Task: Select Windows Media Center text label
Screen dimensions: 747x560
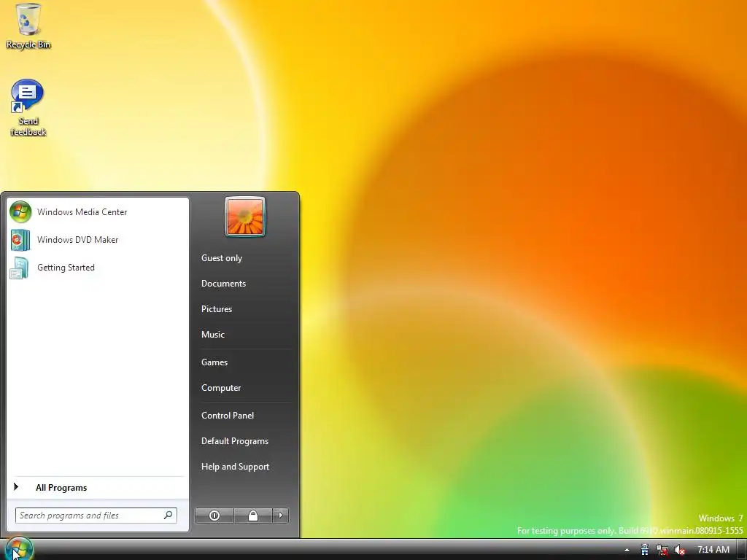Action: (x=82, y=212)
